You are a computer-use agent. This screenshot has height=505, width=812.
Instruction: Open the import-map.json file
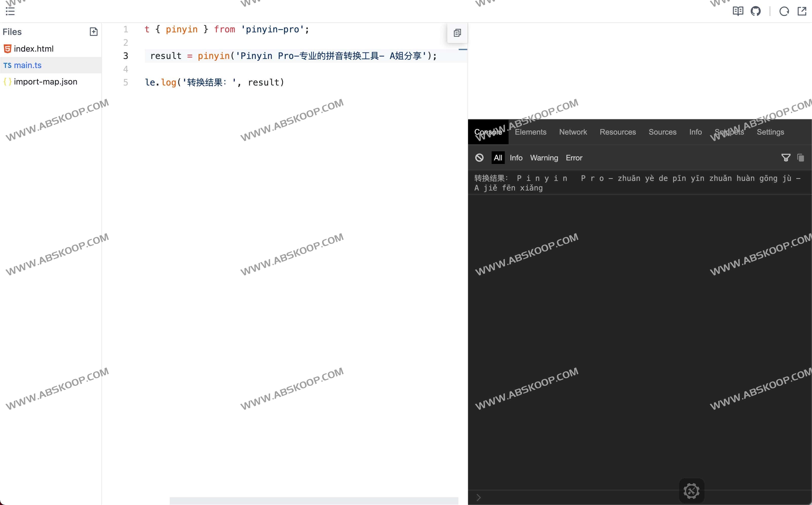pos(46,81)
